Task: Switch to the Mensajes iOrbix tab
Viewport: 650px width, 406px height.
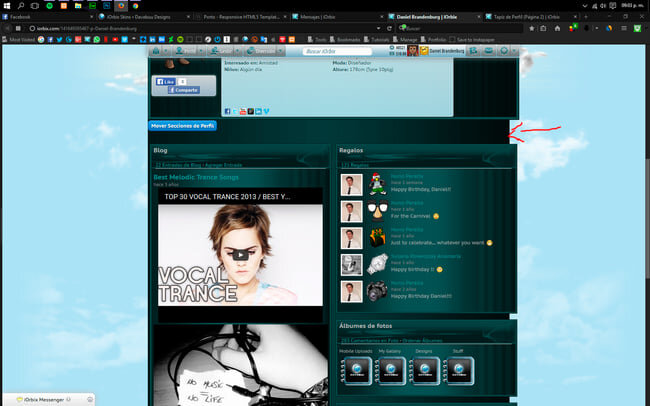Action: click(x=338, y=17)
